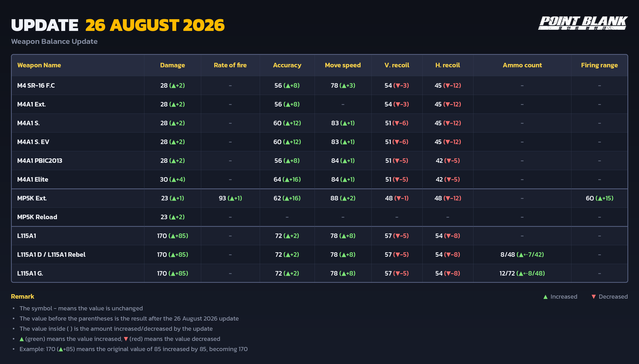Select the Ammo count column header
The image size is (639, 364).
(522, 65)
